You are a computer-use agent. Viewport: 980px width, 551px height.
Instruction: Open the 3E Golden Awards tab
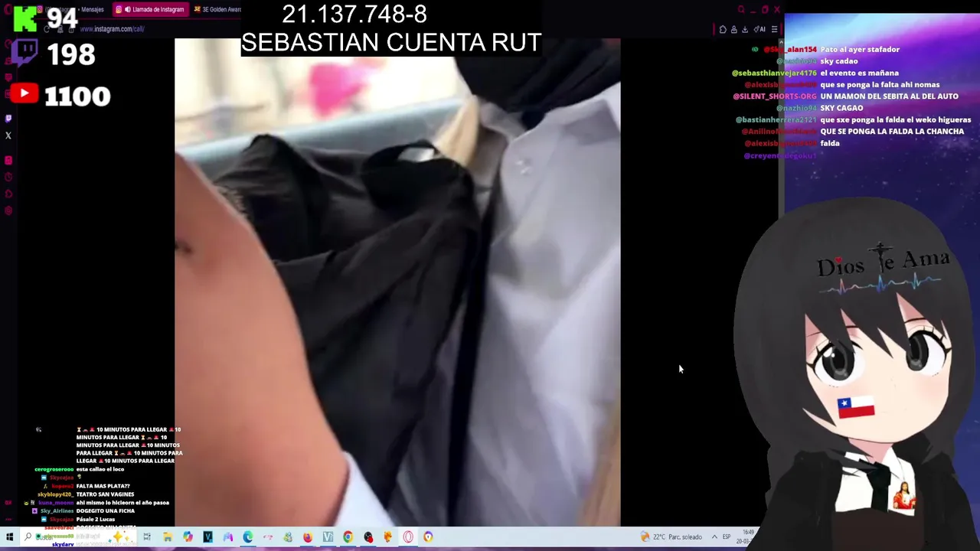217,9
